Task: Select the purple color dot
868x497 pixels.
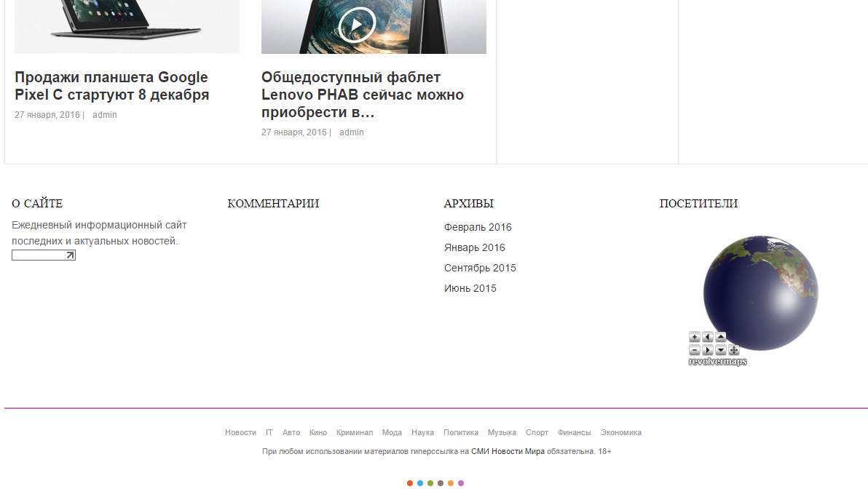Action: 461,483
